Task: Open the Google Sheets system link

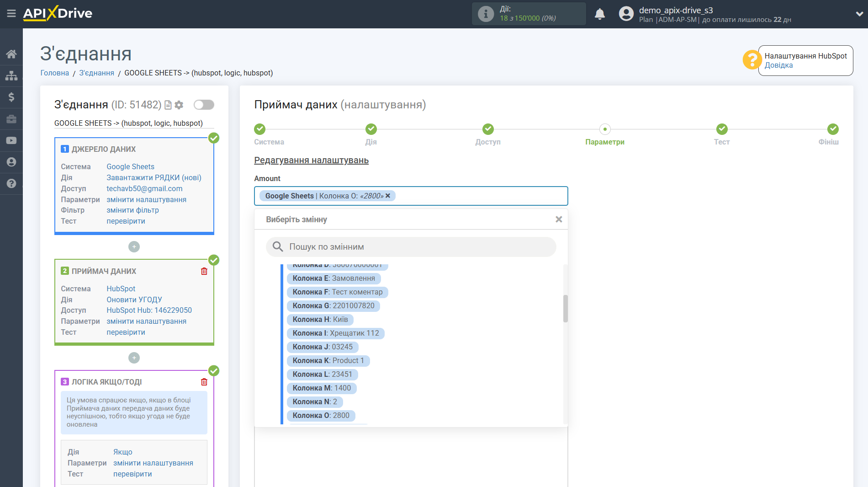Action: pyautogui.click(x=130, y=166)
